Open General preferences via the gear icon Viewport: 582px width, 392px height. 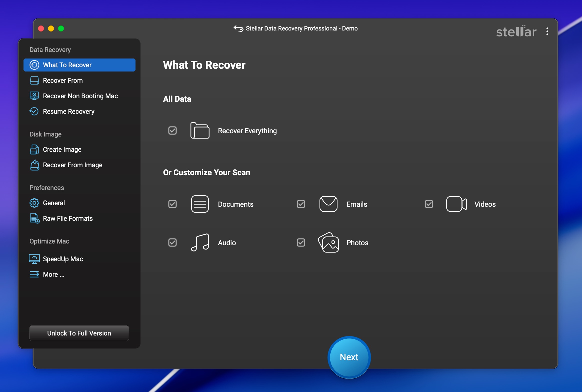34,203
